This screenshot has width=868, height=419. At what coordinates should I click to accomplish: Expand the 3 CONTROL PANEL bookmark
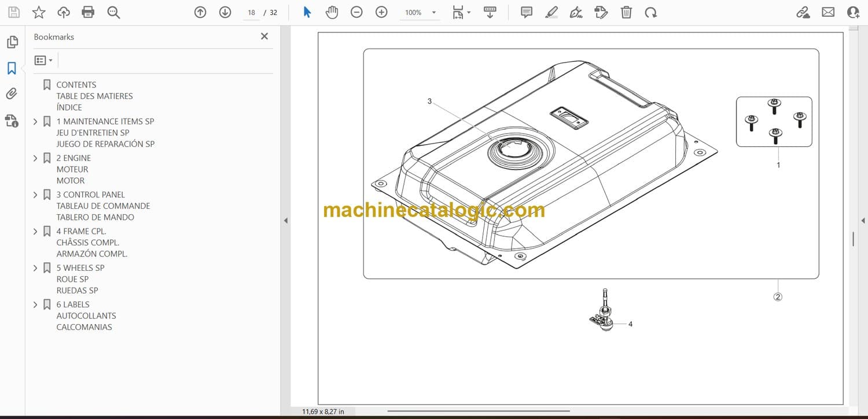point(35,195)
